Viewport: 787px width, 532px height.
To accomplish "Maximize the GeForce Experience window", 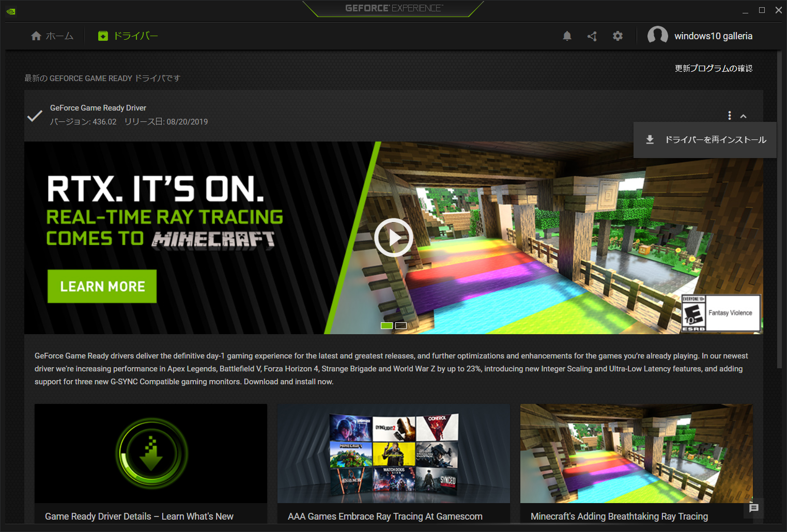I will click(762, 10).
